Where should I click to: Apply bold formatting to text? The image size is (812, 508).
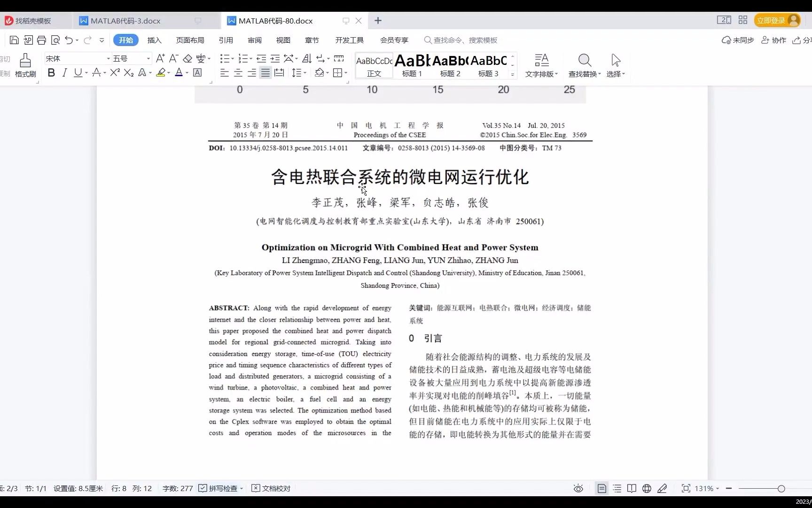(51, 72)
